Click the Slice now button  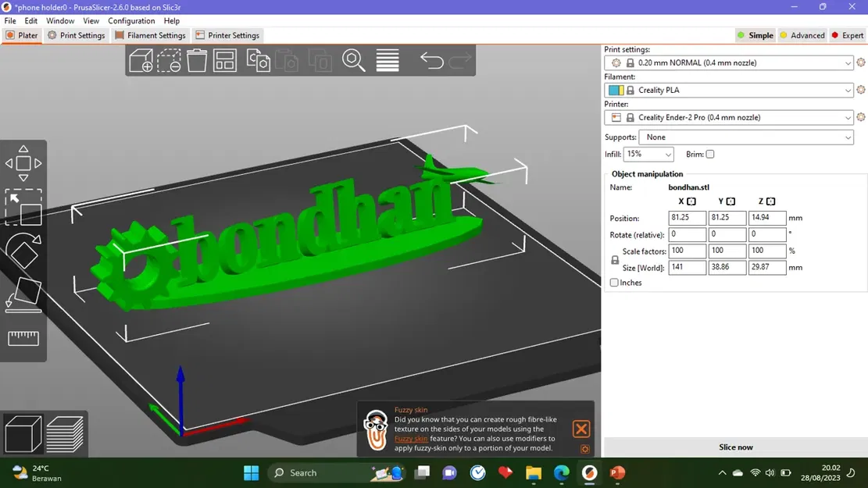click(x=735, y=447)
